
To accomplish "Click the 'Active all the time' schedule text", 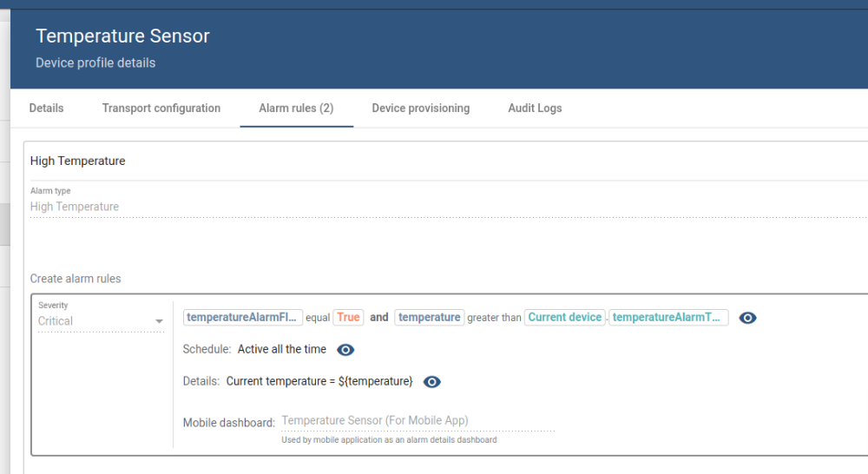I will [282, 350].
